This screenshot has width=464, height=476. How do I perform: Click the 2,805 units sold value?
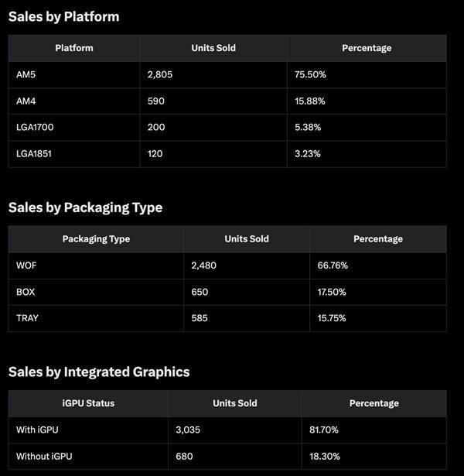click(x=162, y=74)
